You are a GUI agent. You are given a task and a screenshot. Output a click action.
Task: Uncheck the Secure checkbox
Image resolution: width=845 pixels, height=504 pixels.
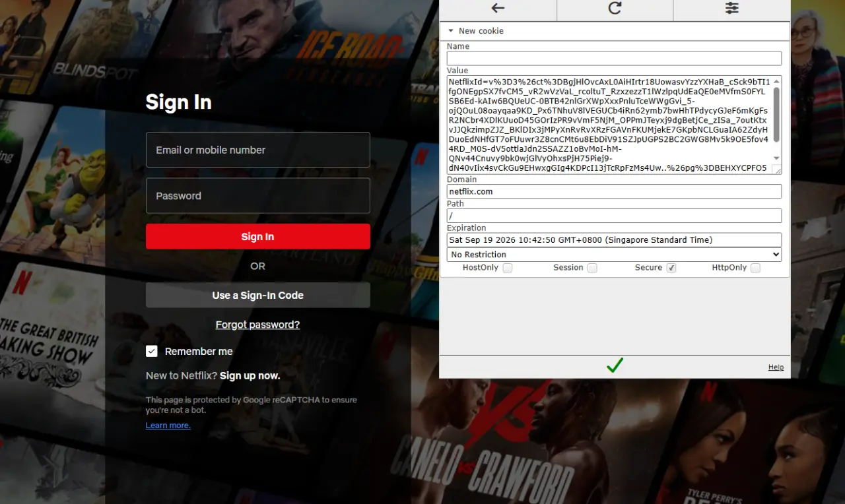(x=671, y=268)
